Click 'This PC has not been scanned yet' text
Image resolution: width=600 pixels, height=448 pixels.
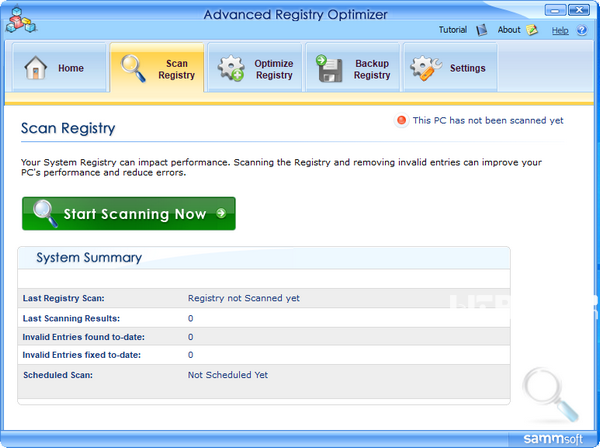[488, 121]
